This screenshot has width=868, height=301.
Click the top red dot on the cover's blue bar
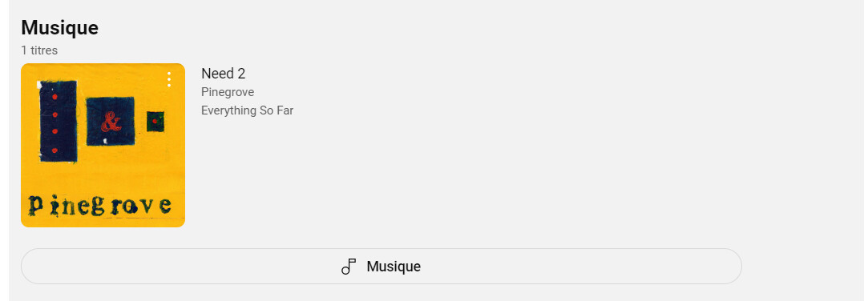(55, 96)
